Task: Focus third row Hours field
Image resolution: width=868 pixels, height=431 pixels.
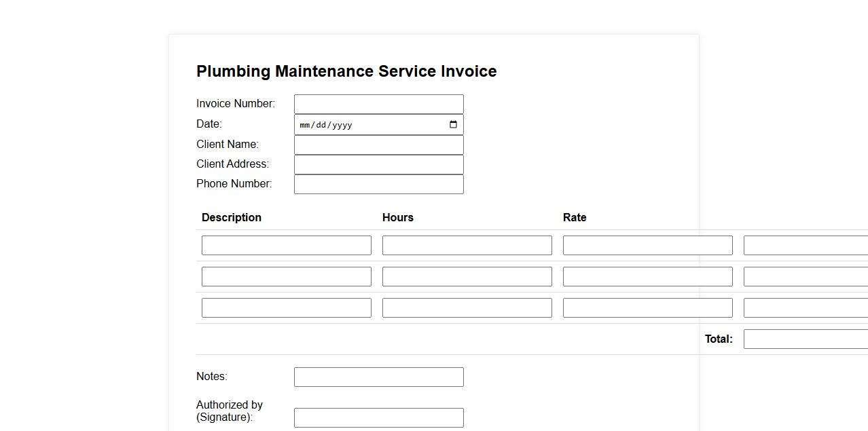Action: click(467, 308)
